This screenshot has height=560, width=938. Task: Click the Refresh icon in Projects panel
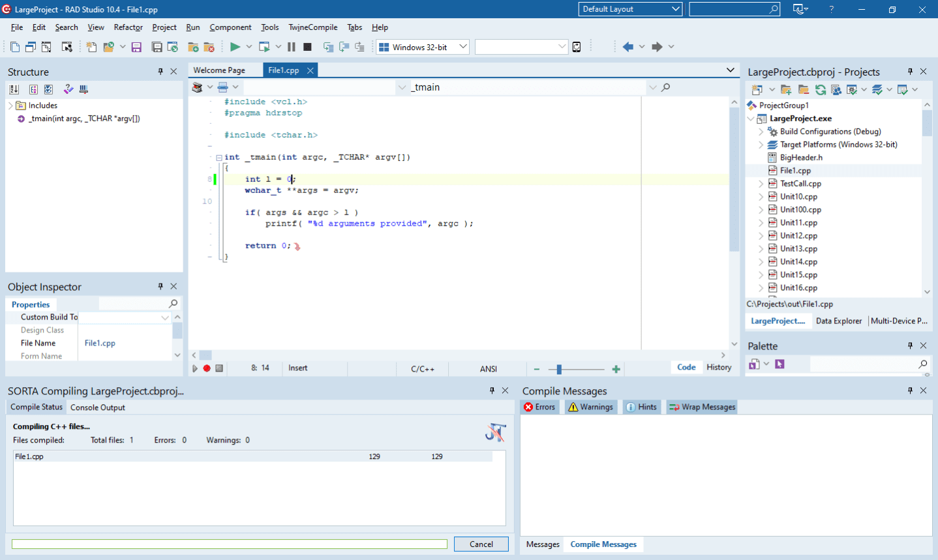pyautogui.click(x=821, y=89)
